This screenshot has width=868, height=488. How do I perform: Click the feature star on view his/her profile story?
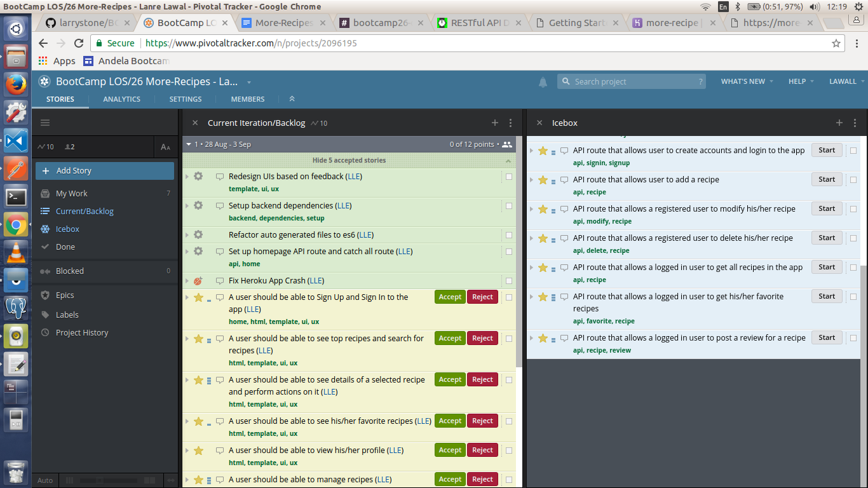pos(198,450)
